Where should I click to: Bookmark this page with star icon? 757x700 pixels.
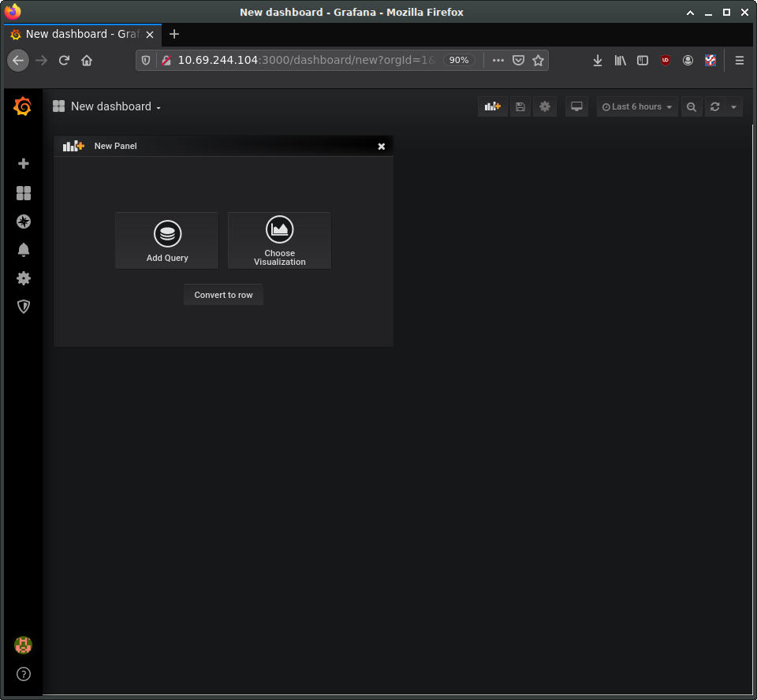[538, 61]
